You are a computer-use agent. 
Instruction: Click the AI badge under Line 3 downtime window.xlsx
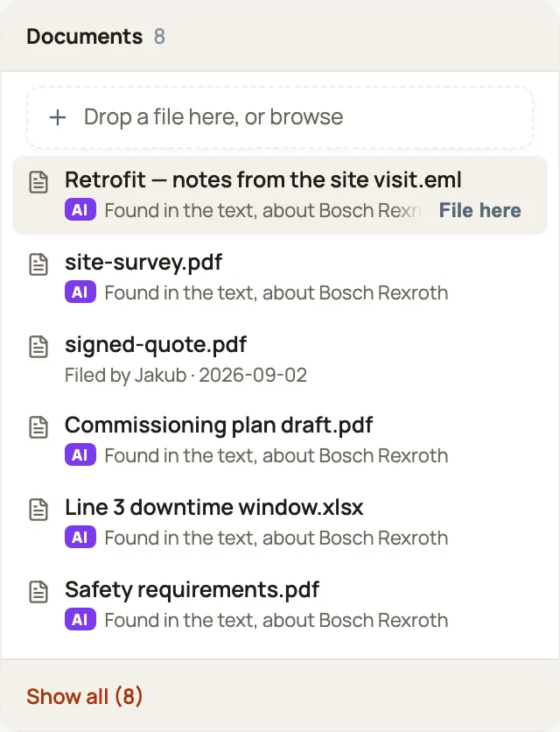(x=80, y=538)
